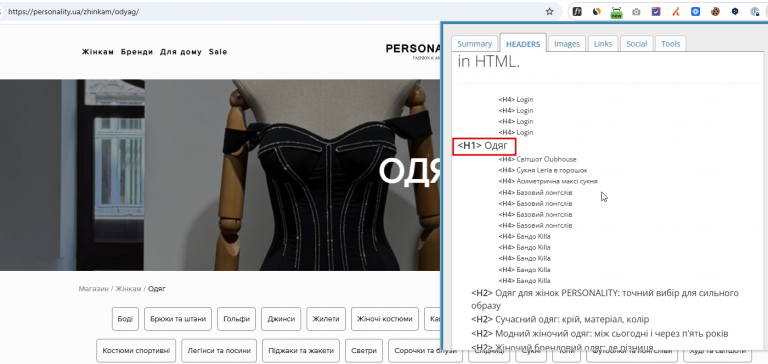This screenshot has width=768, height=364.
Task: Click the PERSONALITY site logo
Action: [x=413, y=51]
